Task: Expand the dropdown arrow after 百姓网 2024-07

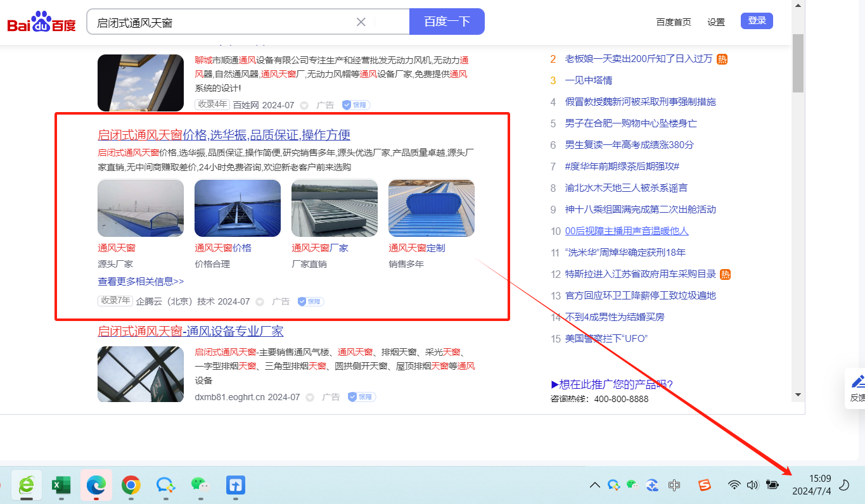Action: click(x=304, y=105)
